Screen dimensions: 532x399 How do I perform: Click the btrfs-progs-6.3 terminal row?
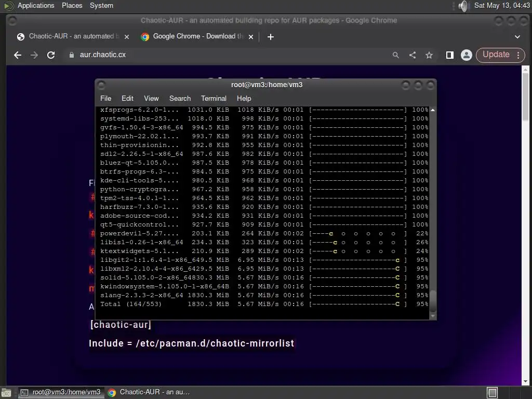pyautogui.click(x=264, y=171)
